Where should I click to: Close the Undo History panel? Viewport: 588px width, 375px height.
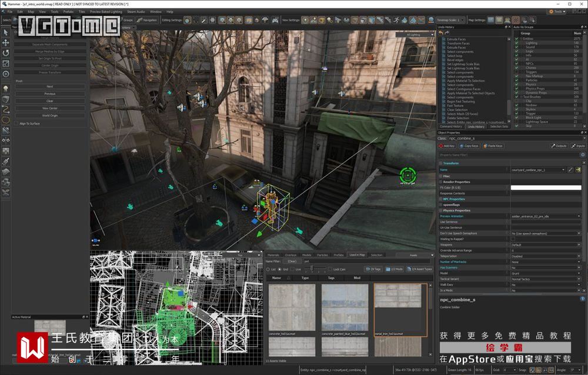coord(509,27)
